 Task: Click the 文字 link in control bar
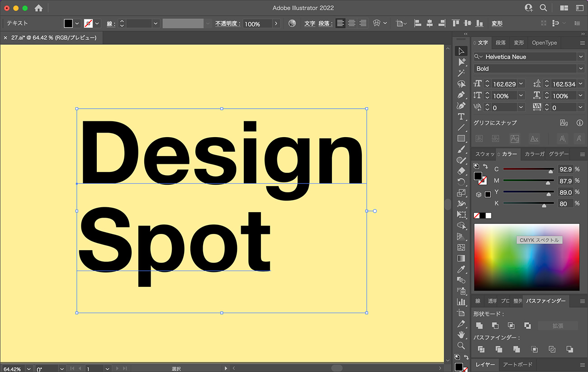coord(309,24)
